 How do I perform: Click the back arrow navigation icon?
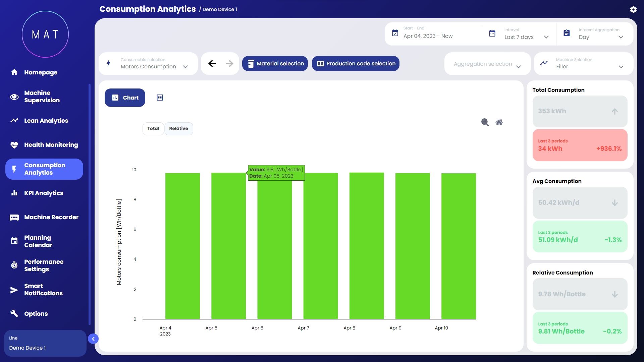pos(212,64)
